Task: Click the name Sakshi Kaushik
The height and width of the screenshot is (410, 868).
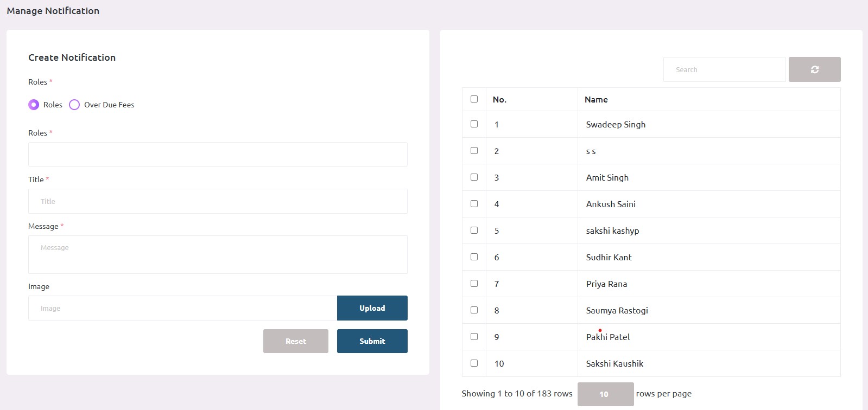Action: [614, 364]
